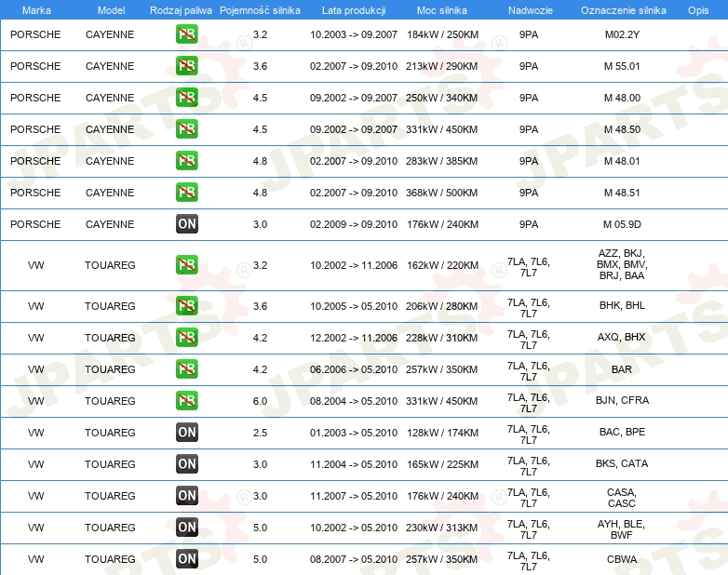Click the BAR engine code cell

(x=622, y=369)
